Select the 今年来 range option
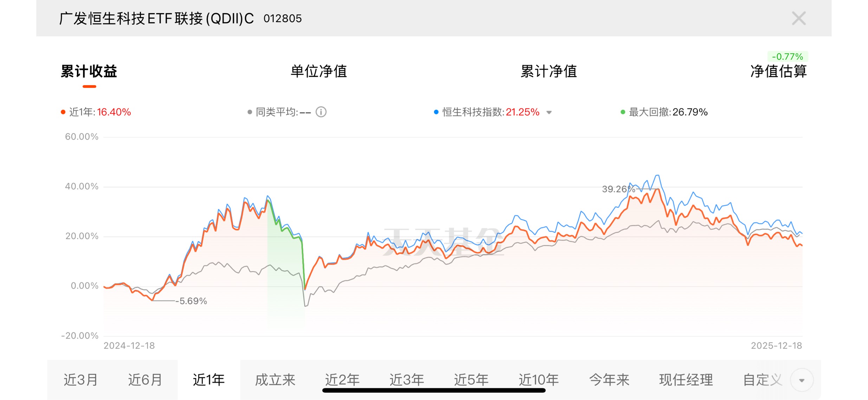868x400 pixels. 609,380
